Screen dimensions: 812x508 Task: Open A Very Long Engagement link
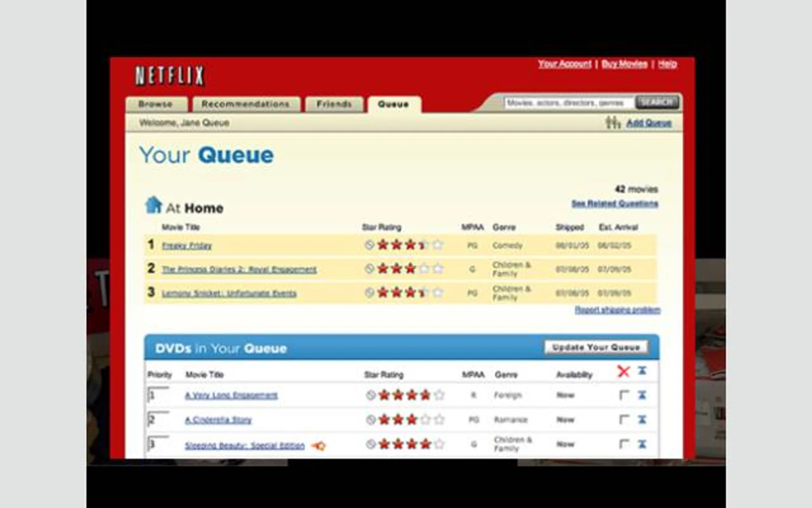(231, 395)
